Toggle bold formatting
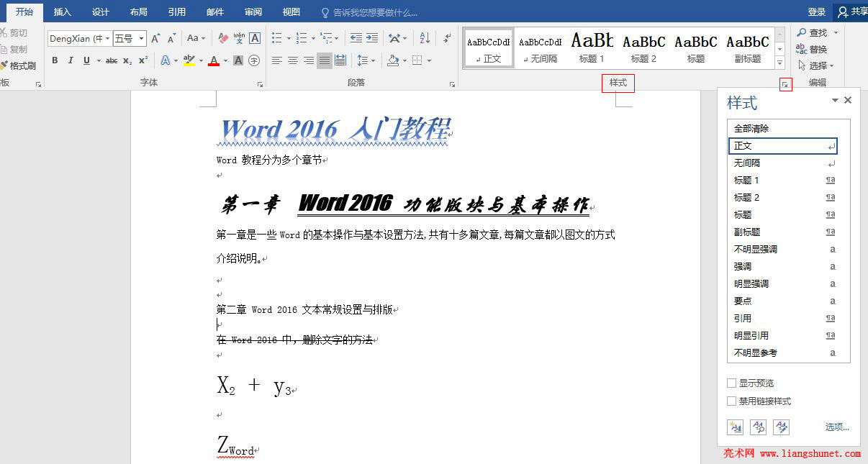Image resolution: width=868 pixels, height=464 pixels. [55, 60]
